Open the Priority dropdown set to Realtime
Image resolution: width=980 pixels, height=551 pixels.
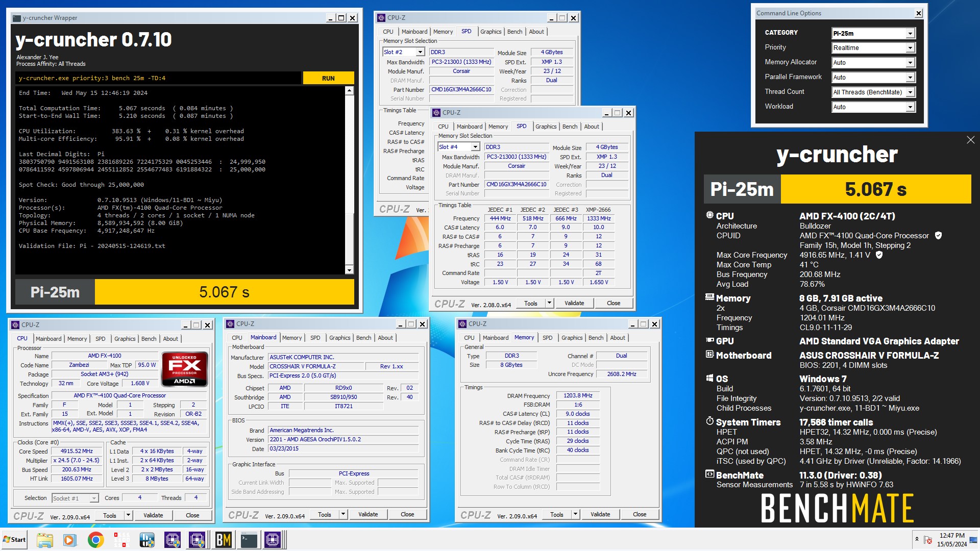[x=910, y=48]
